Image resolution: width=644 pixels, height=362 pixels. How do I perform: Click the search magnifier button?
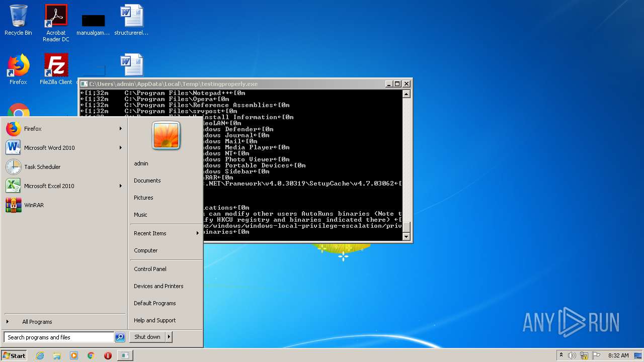pyautogui.click(x=120, y=337)
